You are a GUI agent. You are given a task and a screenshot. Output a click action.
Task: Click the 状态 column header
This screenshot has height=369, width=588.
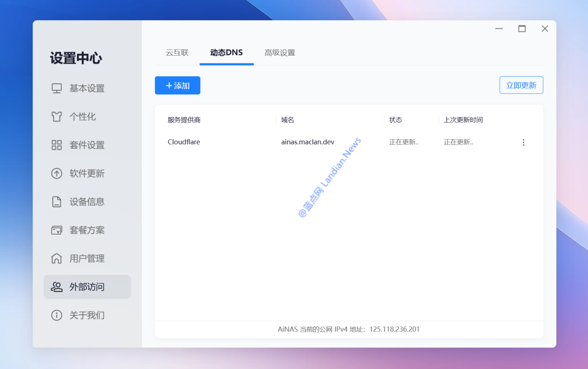[396, 120]
